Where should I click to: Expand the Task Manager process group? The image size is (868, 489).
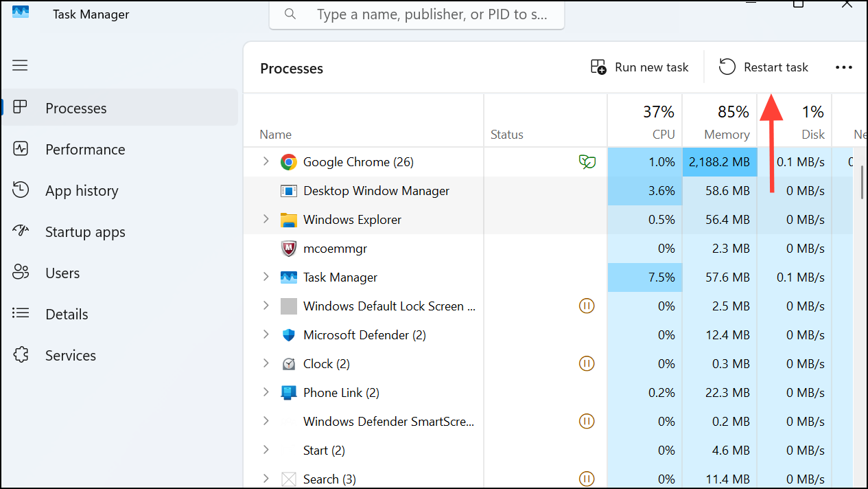[266, 277]
